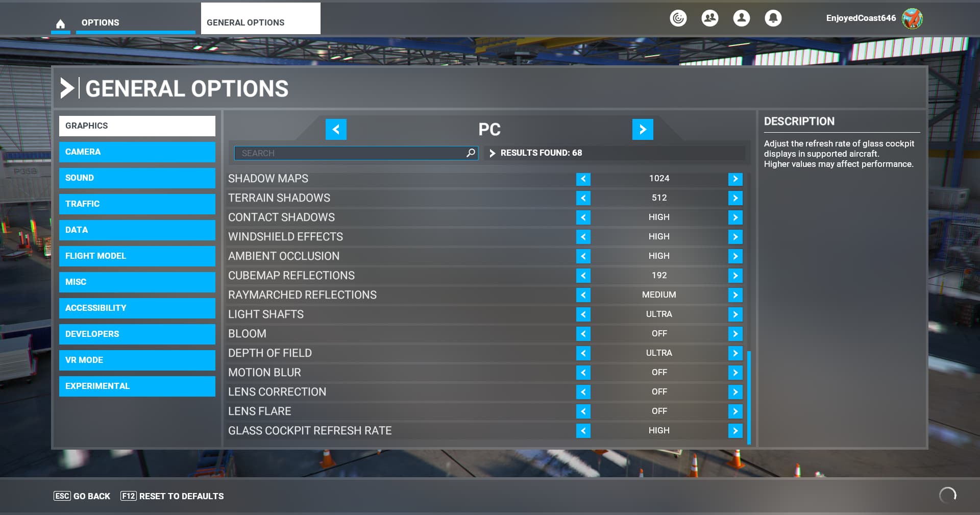The height and width of the screenshot is (515, 980).
Task: Click the Raymarched Reflections Medium value
Action: coord(659,295)
